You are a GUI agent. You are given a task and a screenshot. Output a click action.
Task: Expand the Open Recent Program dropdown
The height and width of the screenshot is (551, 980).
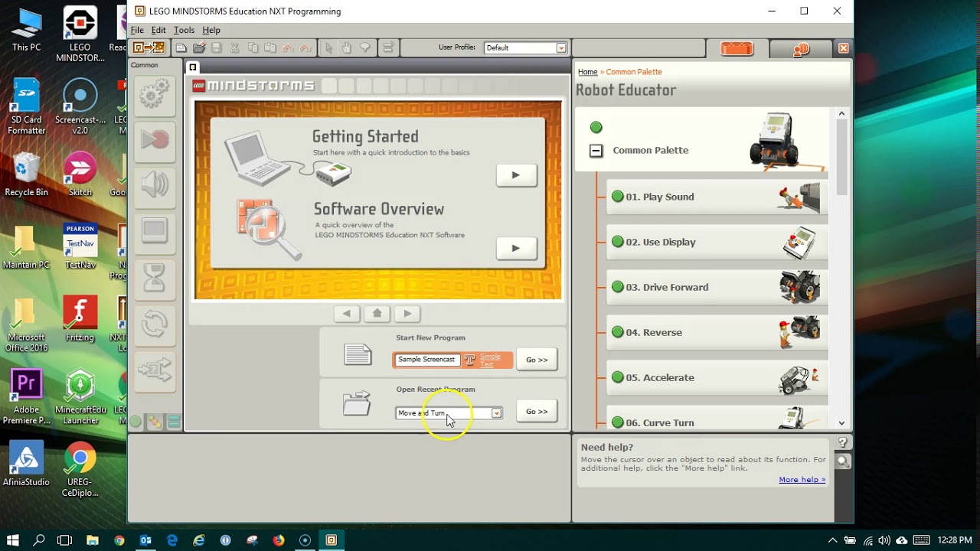(497, 413)
